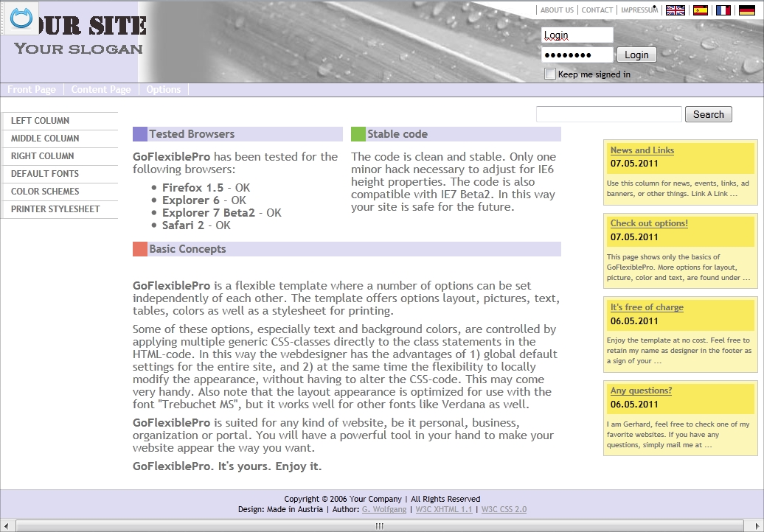Image resolution: width=764 pixels, height=532 pixels.
Task: Click the Copyright 2006 Your Company text
Action: coord(343,499)
